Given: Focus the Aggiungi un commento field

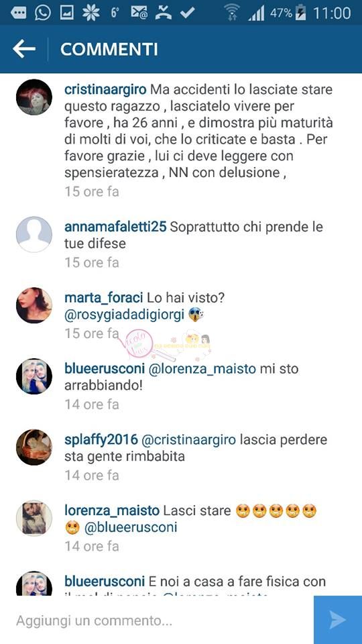Looking at the screenshot, I should click(157, 620).
